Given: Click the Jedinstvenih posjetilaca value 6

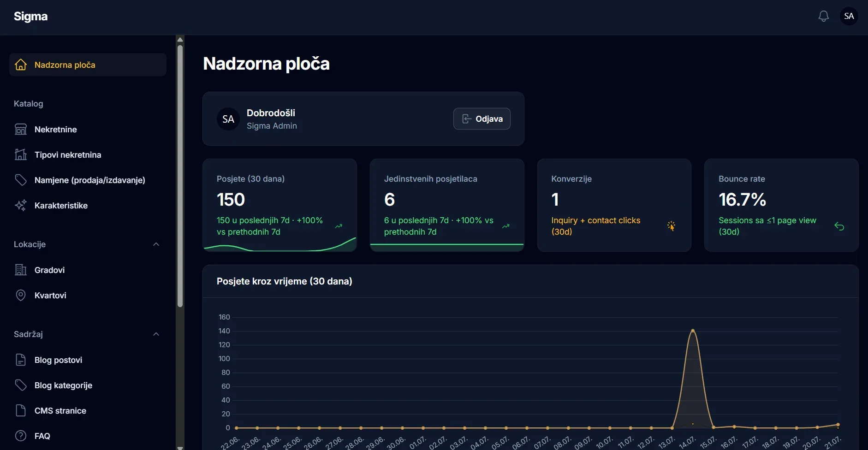Looking at the screenshot, I should [x=389, y=200].
